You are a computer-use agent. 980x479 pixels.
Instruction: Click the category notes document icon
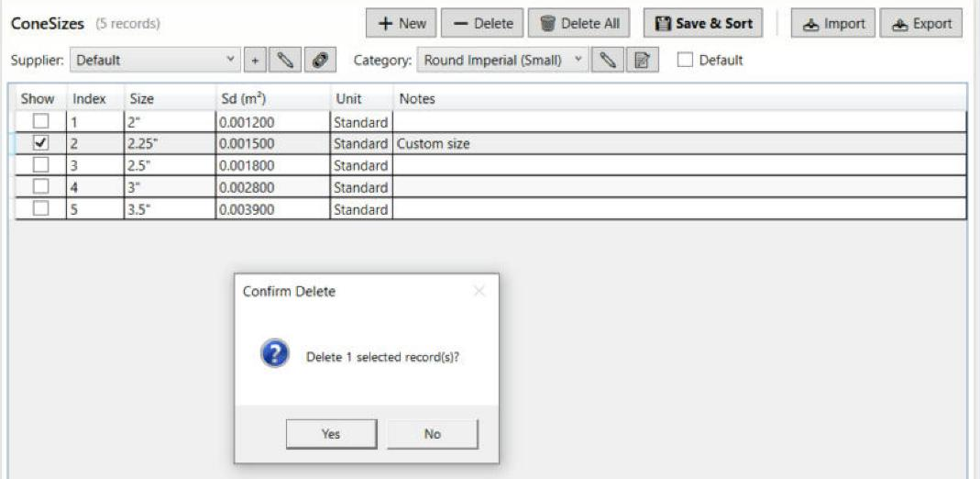[x=642, y=61]
